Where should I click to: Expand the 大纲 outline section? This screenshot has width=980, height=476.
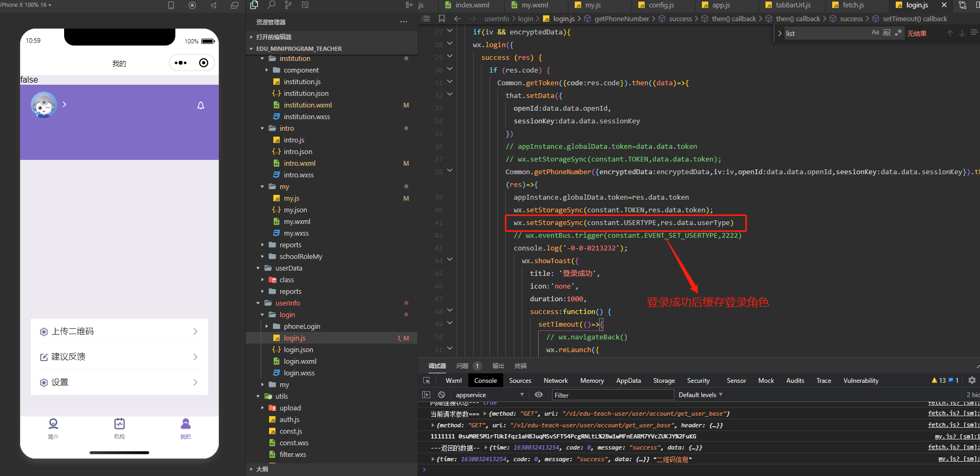pyautogui.click(x=251, y=469)
